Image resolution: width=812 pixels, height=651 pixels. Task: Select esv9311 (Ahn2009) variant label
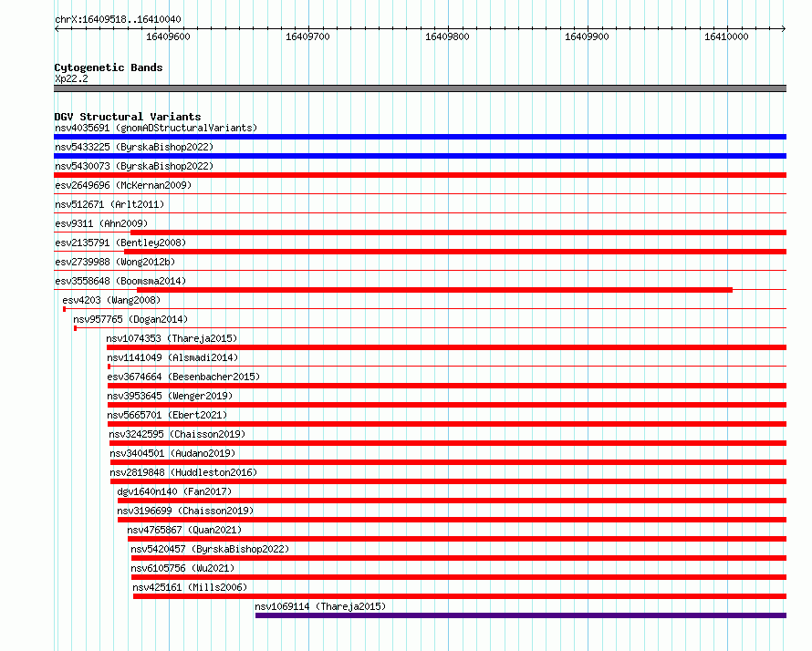101,223
